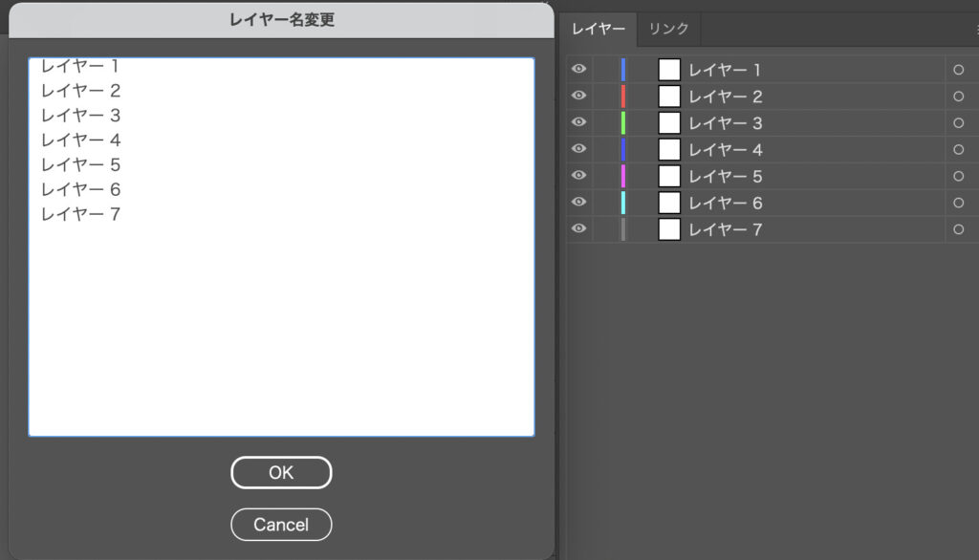Click the lock column of レイヤー 4
Image resolution: width=979 pixels, height=560 pixels.
604,149
